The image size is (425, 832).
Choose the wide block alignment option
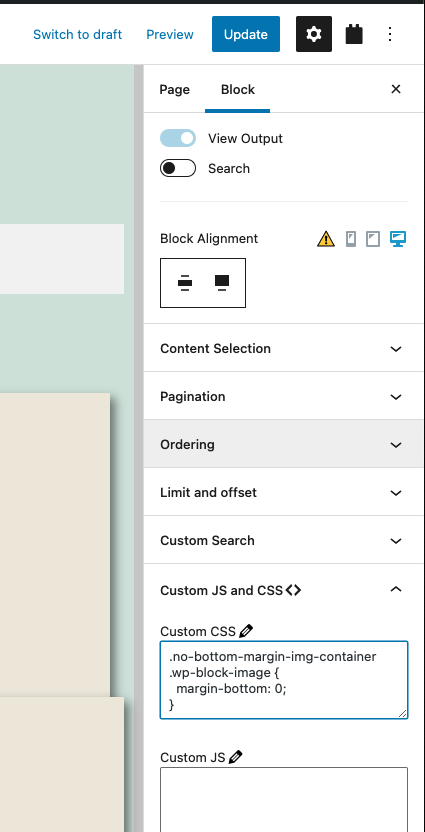point(222,283)
